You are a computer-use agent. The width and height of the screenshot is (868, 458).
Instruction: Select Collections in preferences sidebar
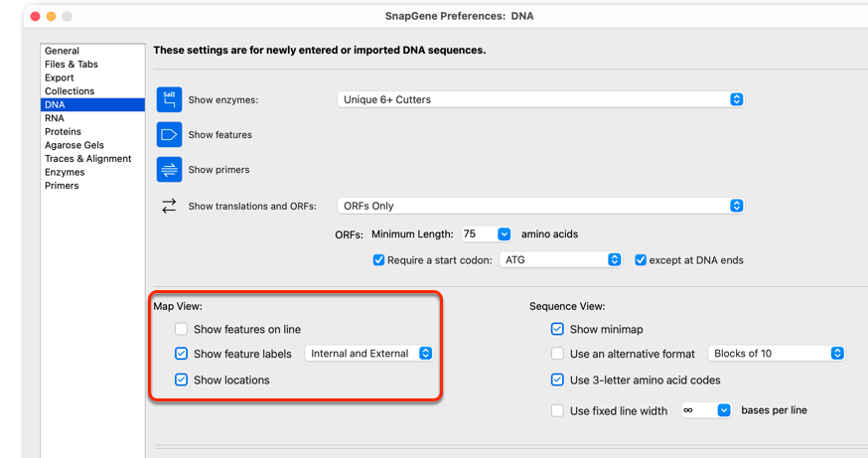92,90
